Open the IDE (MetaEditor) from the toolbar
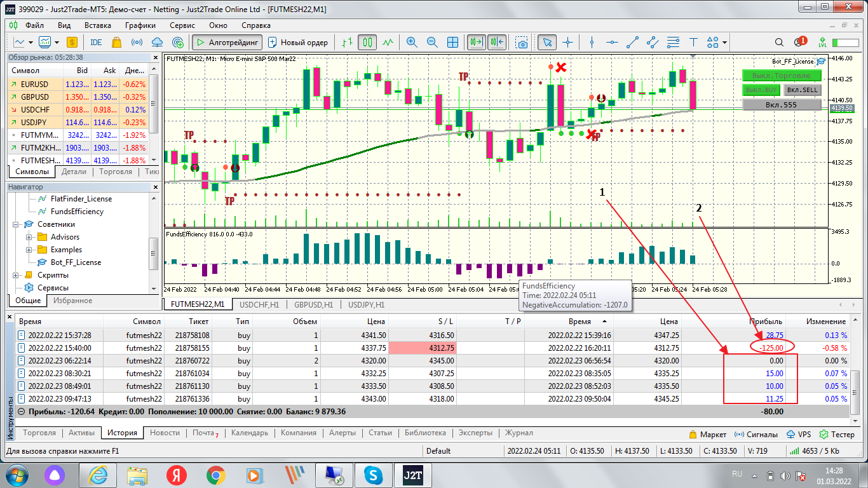This screenshot has height=488, width=868. click(97, 43)
